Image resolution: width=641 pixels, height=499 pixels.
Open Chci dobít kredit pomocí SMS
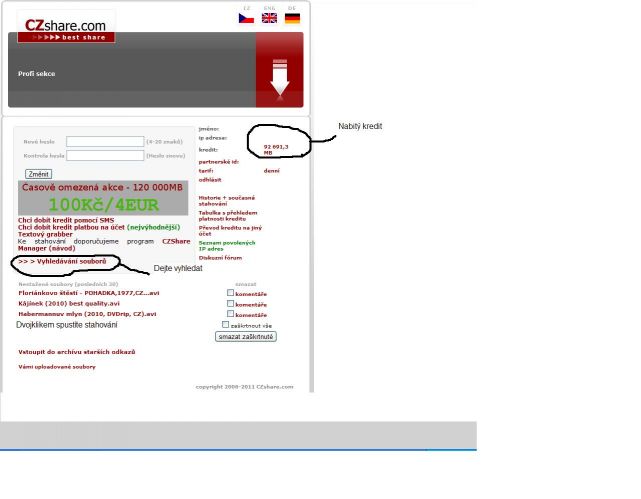click(x=66, y=220)
